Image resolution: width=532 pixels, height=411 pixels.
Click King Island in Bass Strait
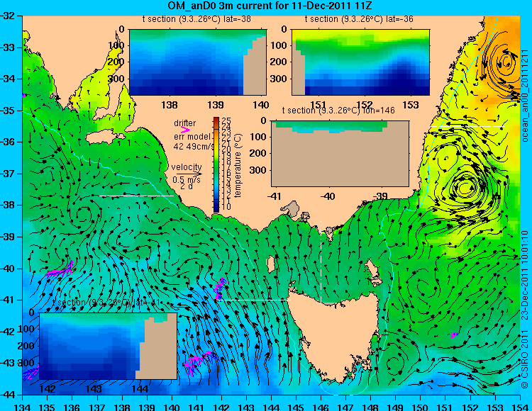pos(271,264)
